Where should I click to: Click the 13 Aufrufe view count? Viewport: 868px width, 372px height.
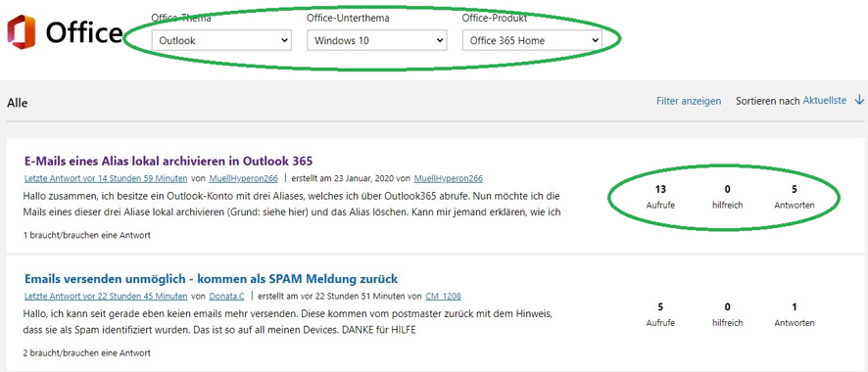(660, 197)
